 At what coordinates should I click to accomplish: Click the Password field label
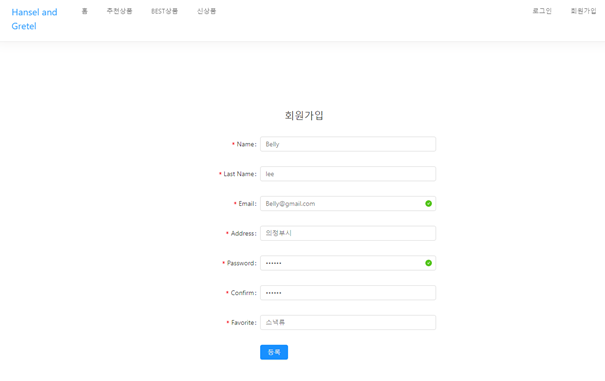pos(242,263)
